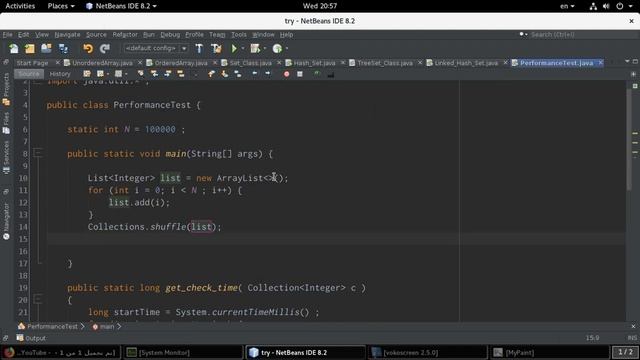
Task: Click the Shift Line Left icon
Action: pos(255,74)
